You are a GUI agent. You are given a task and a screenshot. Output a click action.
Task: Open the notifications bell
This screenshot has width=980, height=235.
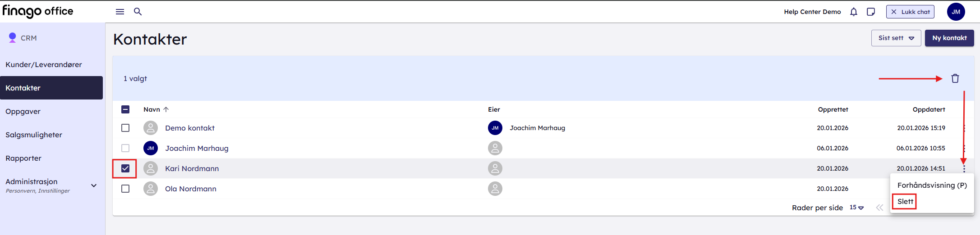click(854, 12)
